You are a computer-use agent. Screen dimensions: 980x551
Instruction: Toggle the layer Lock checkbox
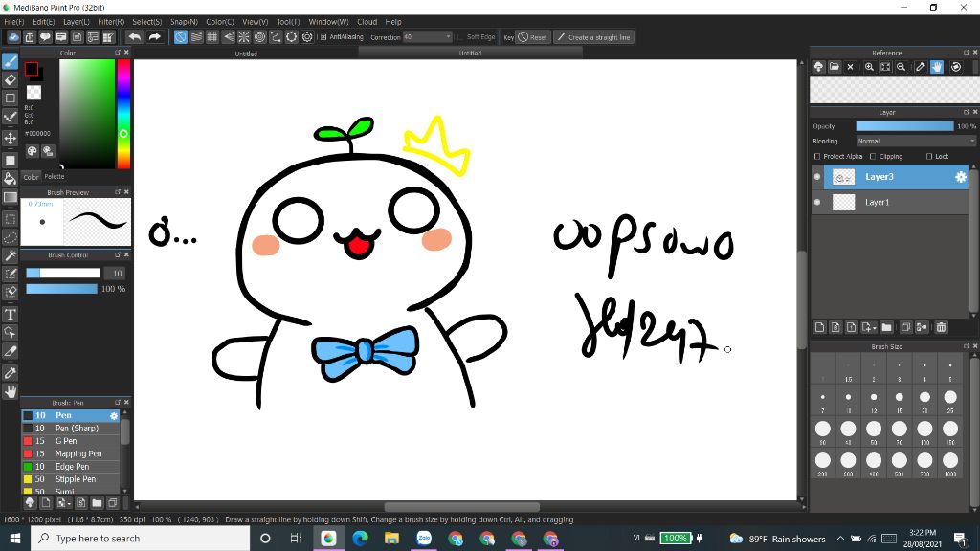click(929, 156)
